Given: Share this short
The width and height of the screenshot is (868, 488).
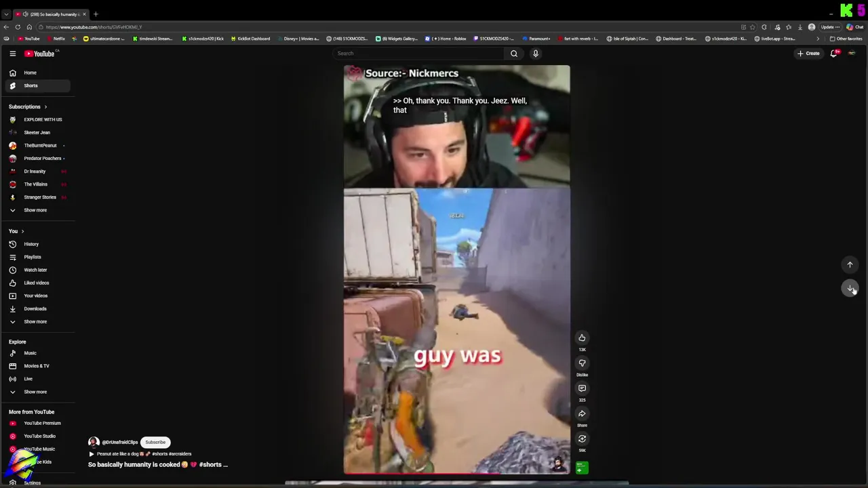Looking at the screenshot, I should point(582,413).
